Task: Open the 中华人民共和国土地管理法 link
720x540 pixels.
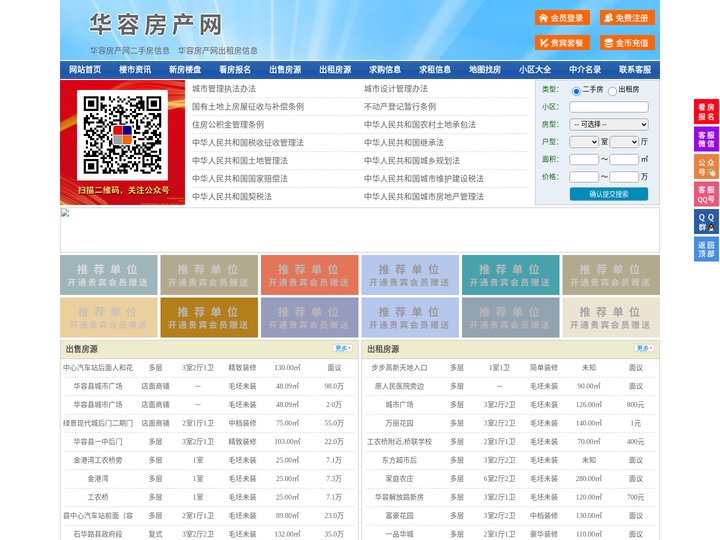Action: (x=240, y=160)
